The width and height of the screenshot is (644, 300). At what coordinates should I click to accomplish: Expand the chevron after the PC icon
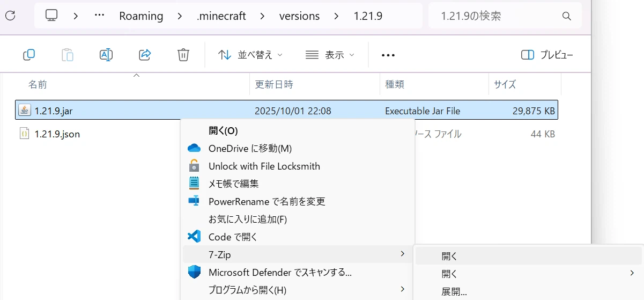76,16
